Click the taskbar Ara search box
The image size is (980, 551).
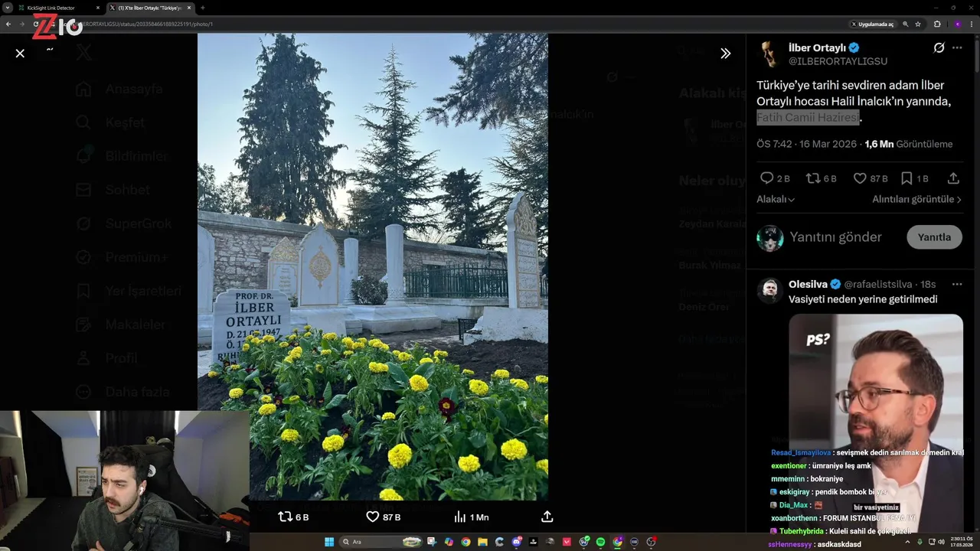click(381, 542)
